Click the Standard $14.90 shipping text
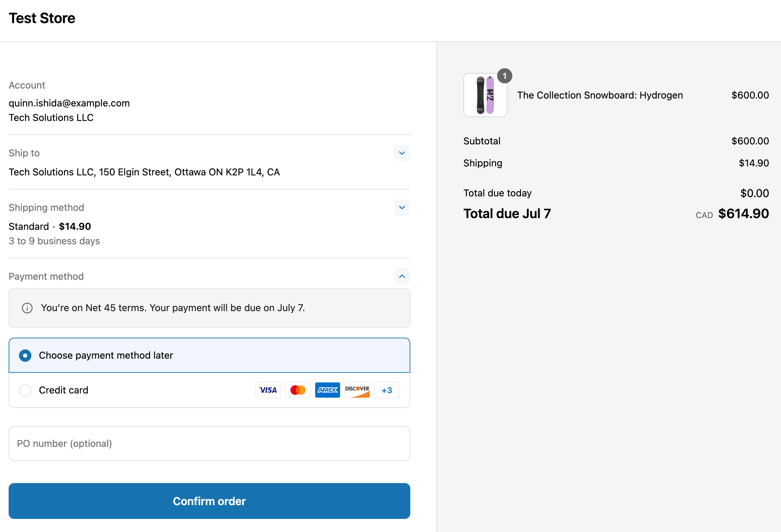The width and height of the screenshot is (781, 532). tap(50, 226)
